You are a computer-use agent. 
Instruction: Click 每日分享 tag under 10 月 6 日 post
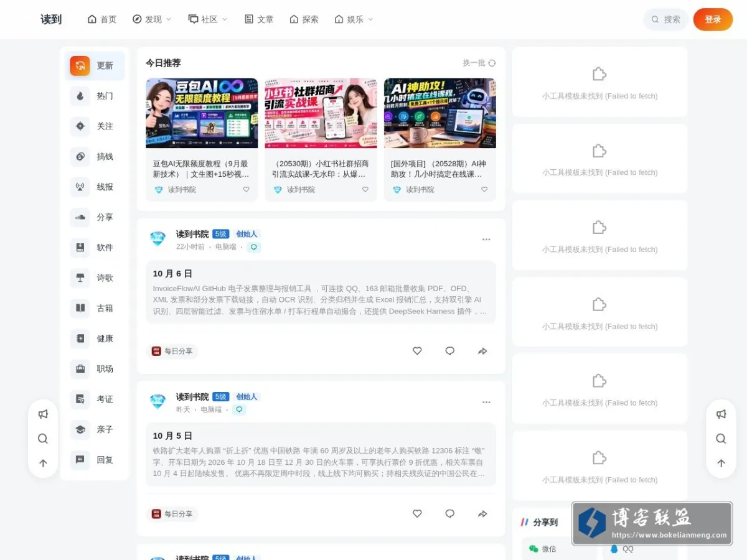[x=172, y=351]
